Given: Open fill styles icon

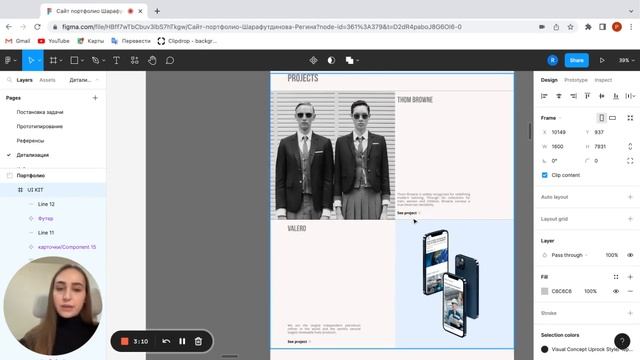Looking at the screenshot, I should [x=616, y=277].
